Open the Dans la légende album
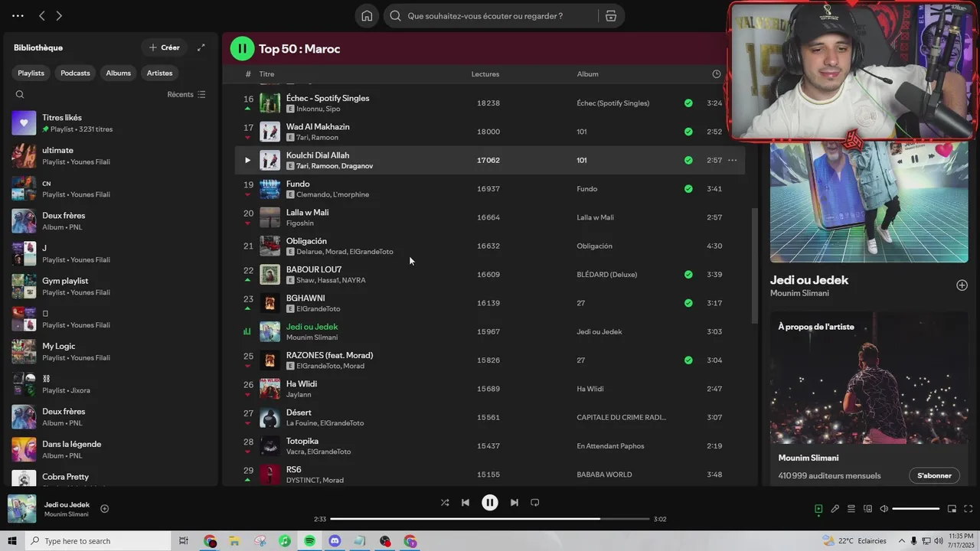 pos(109,449)
